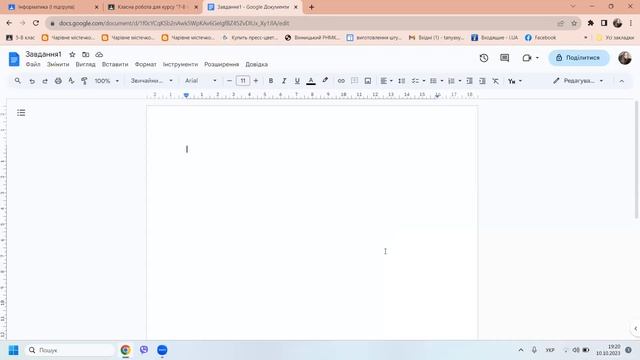This screenshot has width=640, height=360.
Task: Toggle underline formatting
Action: click(297, 81)
